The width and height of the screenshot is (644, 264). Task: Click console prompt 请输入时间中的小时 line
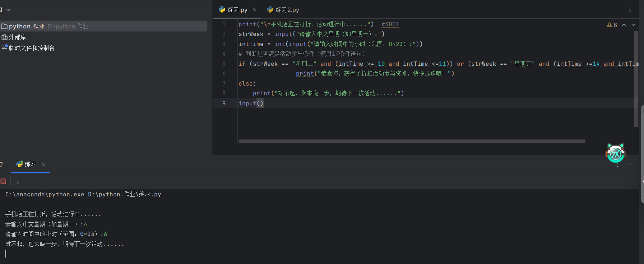(x=56, y=234)
